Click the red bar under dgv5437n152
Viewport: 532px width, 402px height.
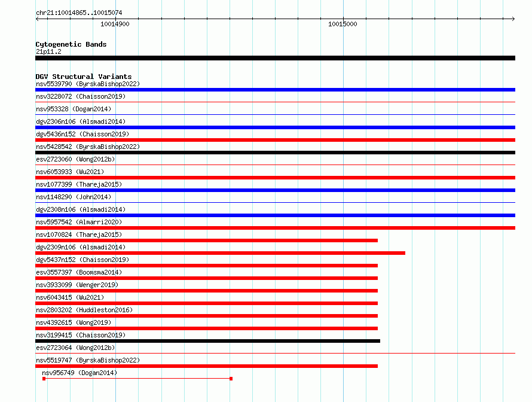click(207, 266)
